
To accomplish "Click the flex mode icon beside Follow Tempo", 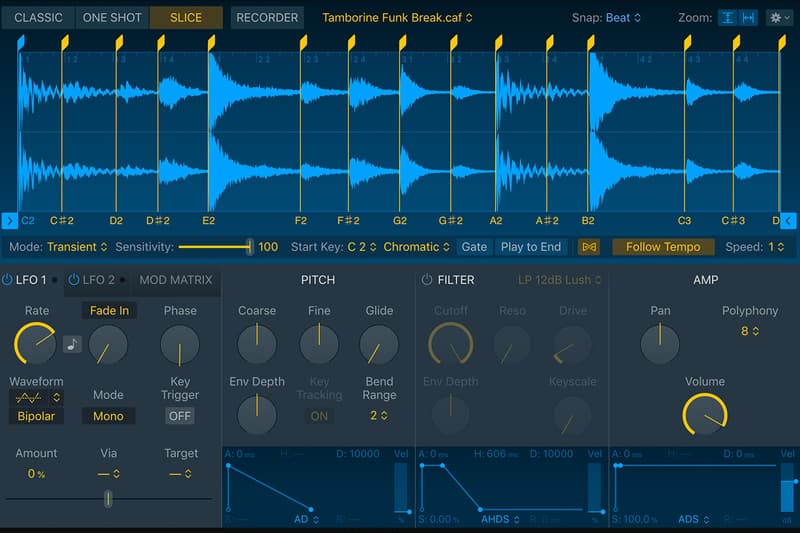I will (589, 247).
